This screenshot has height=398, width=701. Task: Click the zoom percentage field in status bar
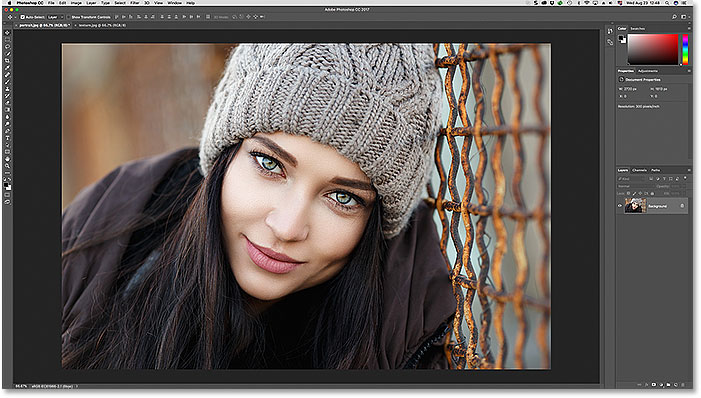click(21, 386)
